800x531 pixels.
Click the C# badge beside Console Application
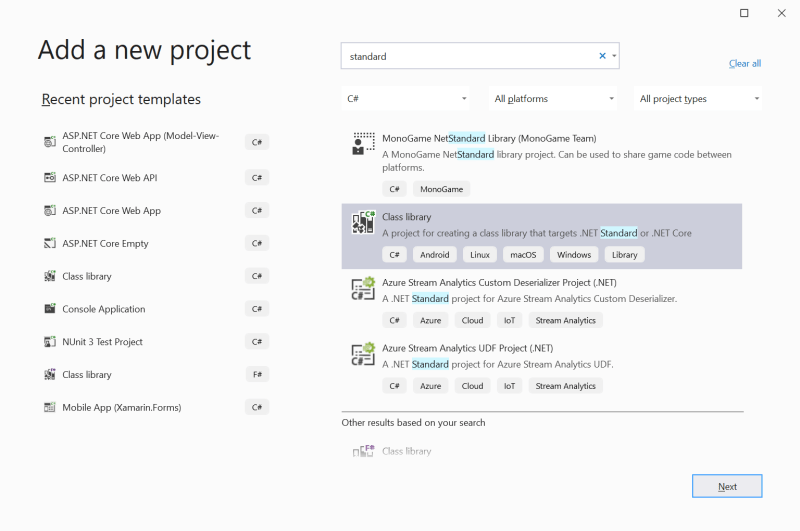click(257, 309)
